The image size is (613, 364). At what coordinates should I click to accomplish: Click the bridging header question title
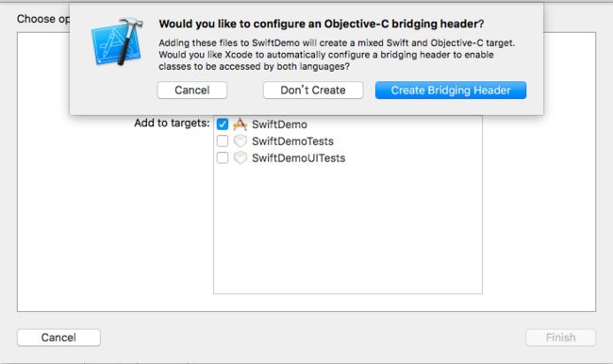click(x=322, y=24)
